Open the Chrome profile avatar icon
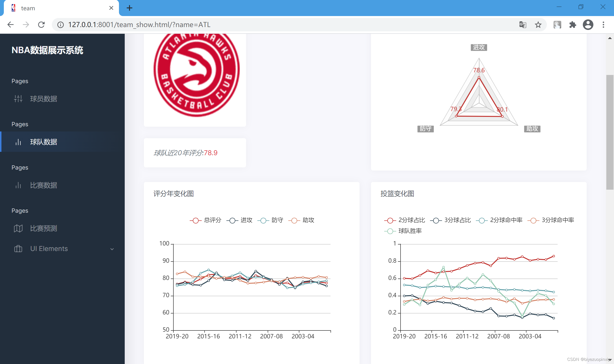 tap(588, 24)
